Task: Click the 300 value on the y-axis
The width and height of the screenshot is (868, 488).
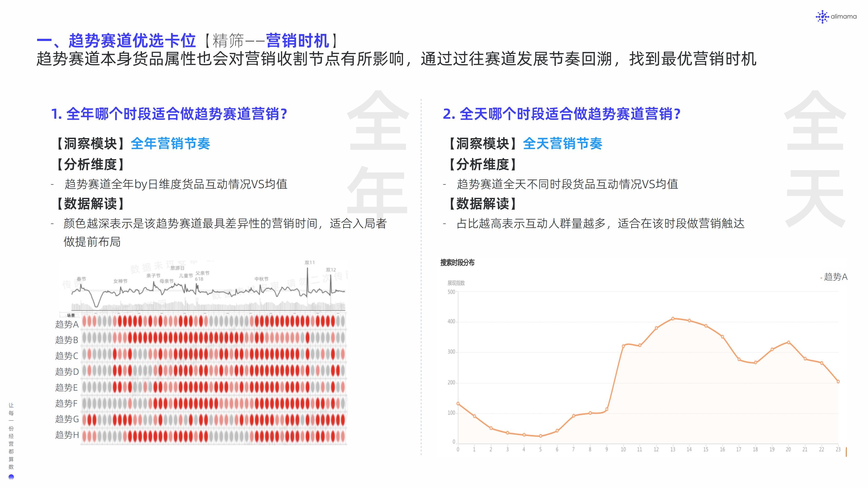Action: 451,352
